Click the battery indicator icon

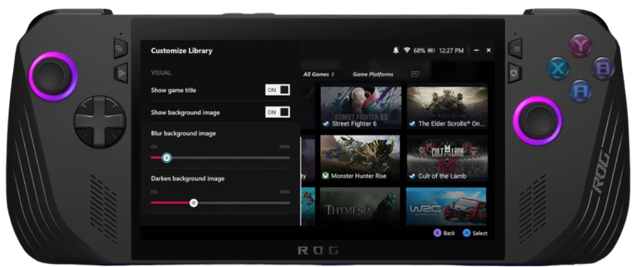point(431,50)
